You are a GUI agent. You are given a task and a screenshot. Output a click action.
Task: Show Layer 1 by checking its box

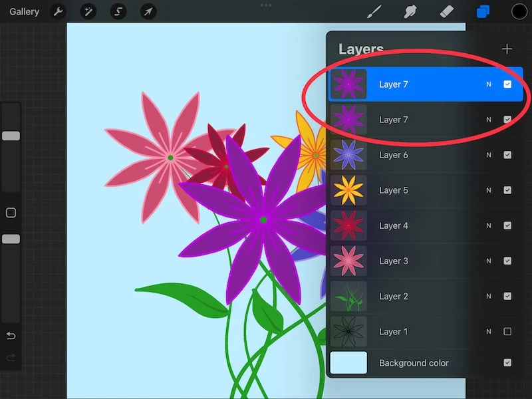507,331
